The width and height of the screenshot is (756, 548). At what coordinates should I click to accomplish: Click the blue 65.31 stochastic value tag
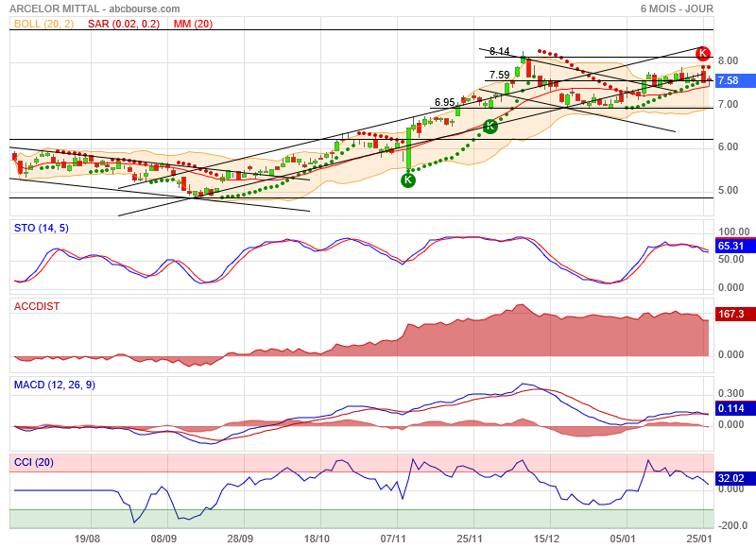click(x=735, y=246)
